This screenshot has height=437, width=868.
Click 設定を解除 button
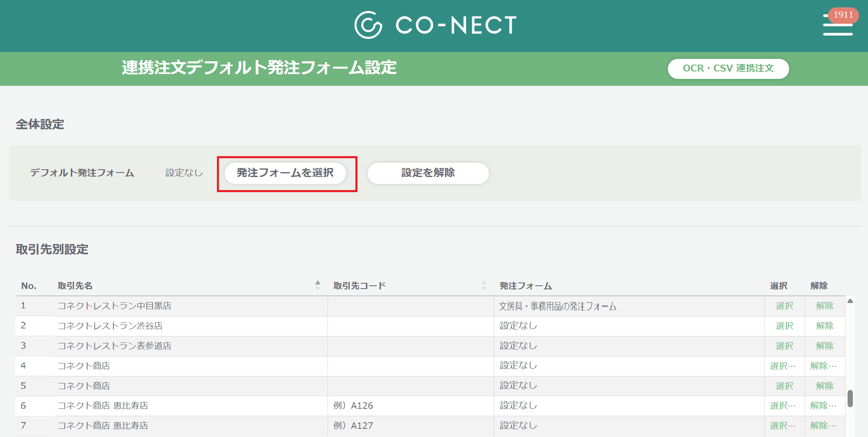click(x=428, y=173)
